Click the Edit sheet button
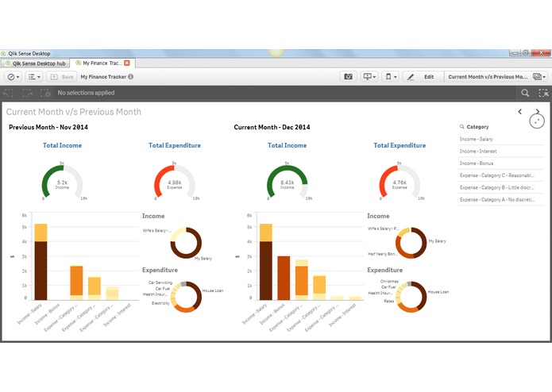 click(x=423, y=77)
